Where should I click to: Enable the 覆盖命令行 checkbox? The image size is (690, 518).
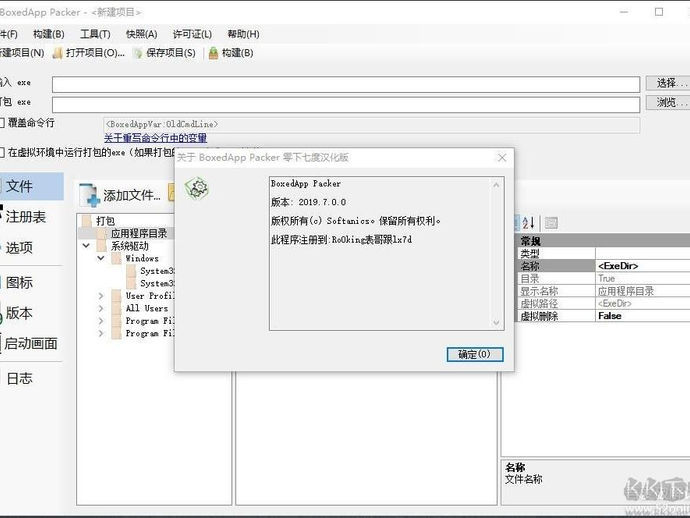tap(2, 123)
